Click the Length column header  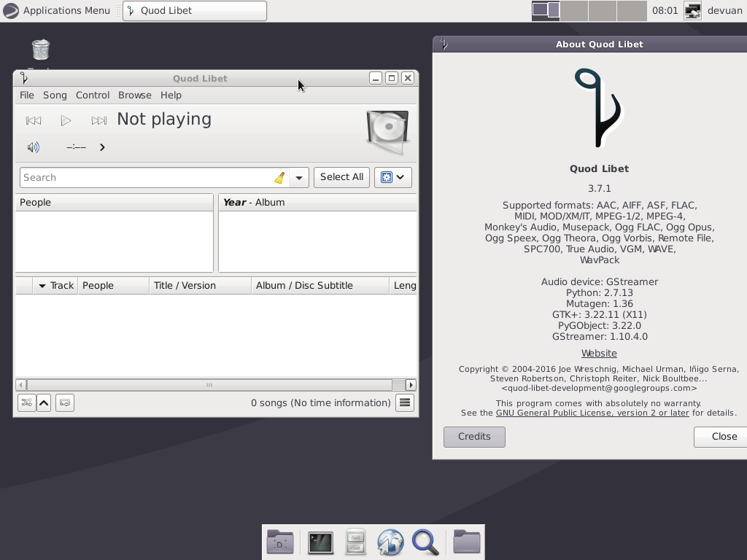(x=404, y=286)
